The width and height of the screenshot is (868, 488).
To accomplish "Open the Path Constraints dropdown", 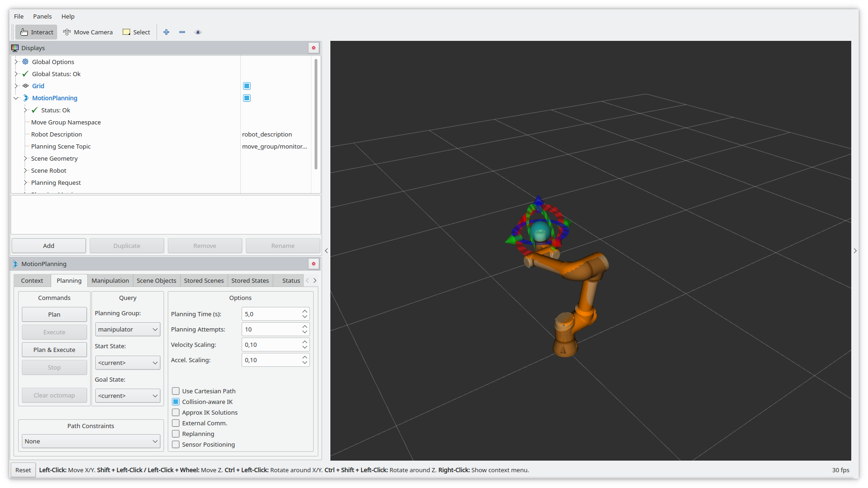I will [91, 441].
